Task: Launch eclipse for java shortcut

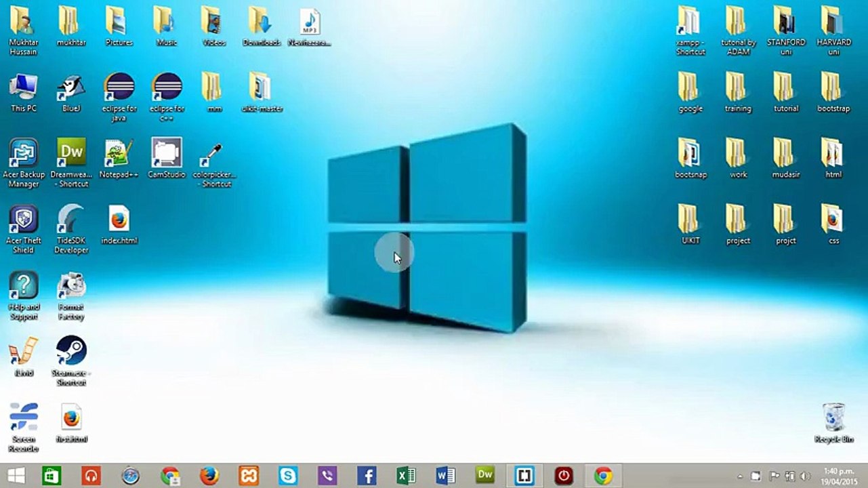Action: [119, 97]
